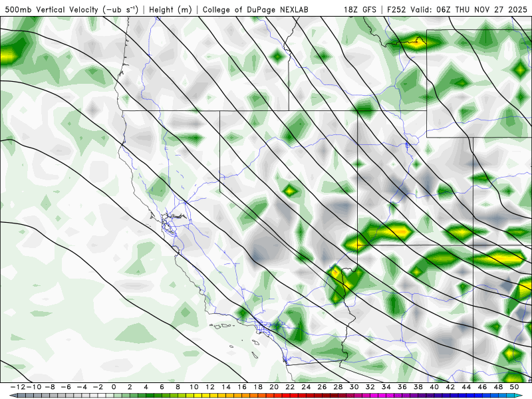Click the '42' label on color scale
This screenshot has height=399, width=532.
(450, 387)
